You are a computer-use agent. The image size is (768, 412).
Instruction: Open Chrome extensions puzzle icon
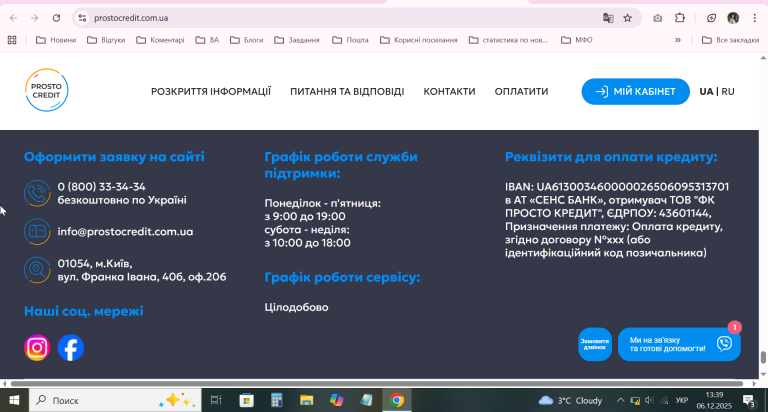click(680, 18)
